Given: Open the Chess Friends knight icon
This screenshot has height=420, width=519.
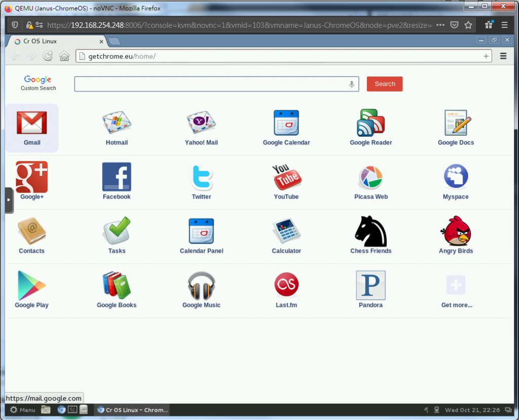Looking at the screenshot, I should (370, 231).
